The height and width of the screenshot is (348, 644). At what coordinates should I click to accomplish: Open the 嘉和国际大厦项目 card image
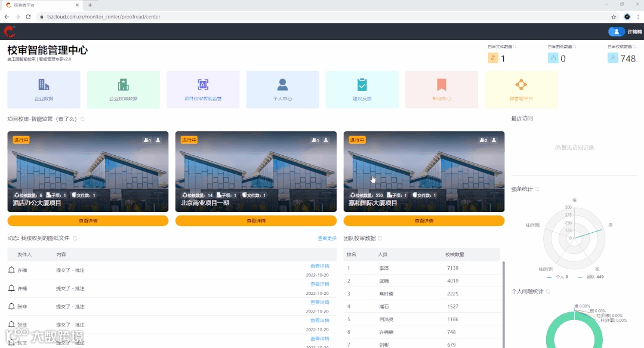tap(424, 171)
